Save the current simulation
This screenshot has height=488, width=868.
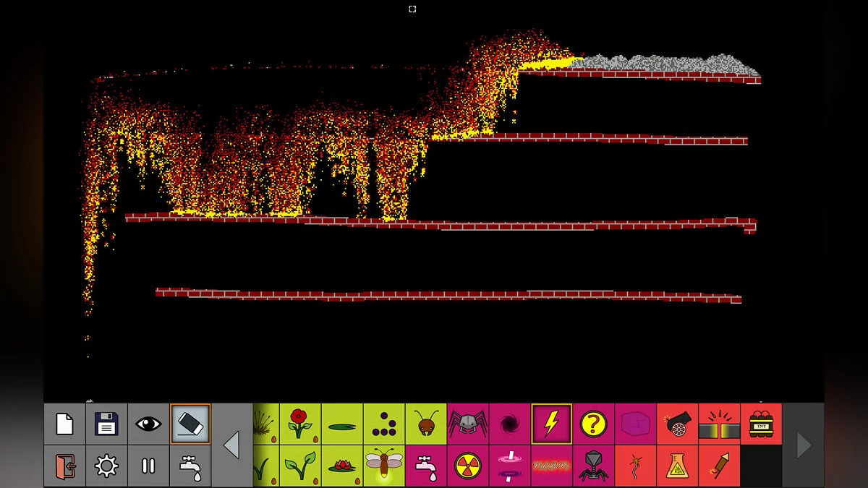point(106,425)
